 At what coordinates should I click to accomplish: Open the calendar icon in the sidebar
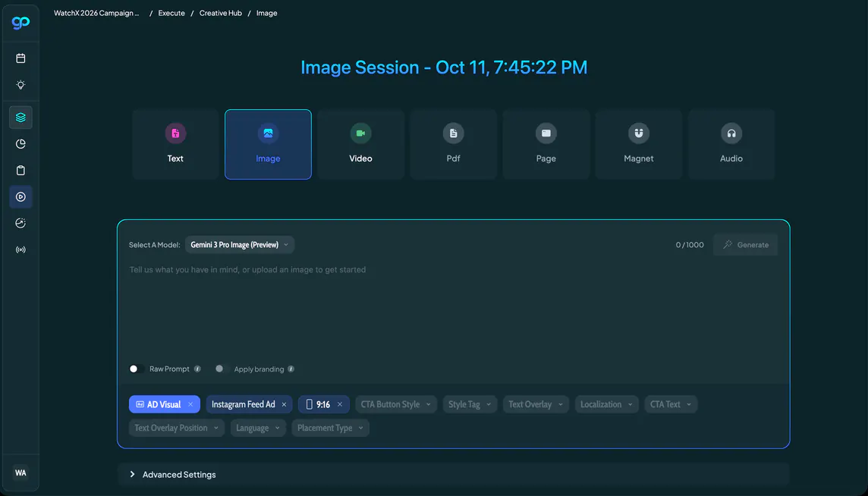coord(20,58)
